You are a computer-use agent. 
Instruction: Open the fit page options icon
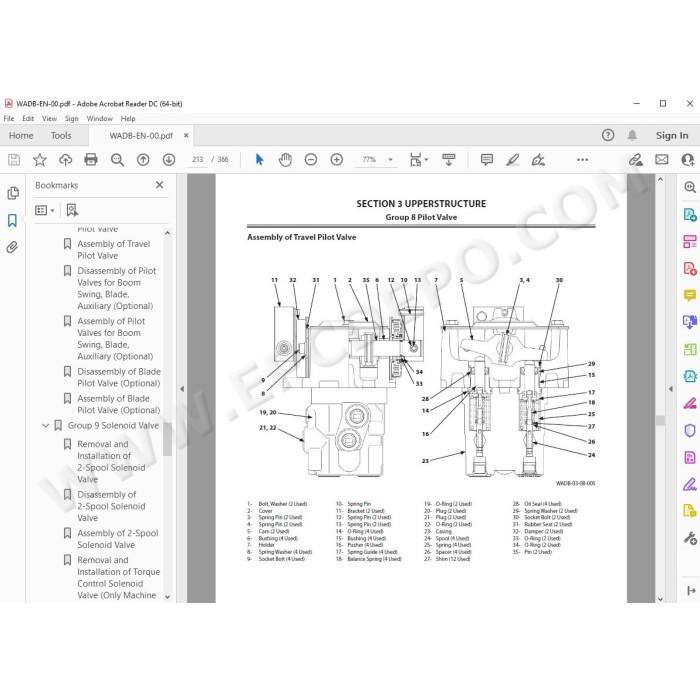coord(418,159)
